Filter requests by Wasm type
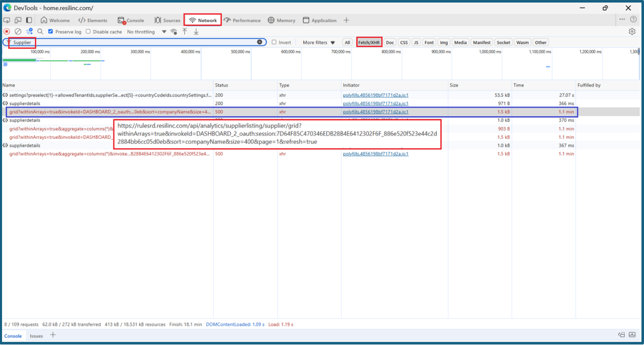644x345 pixels. click(x=522, y=42)
